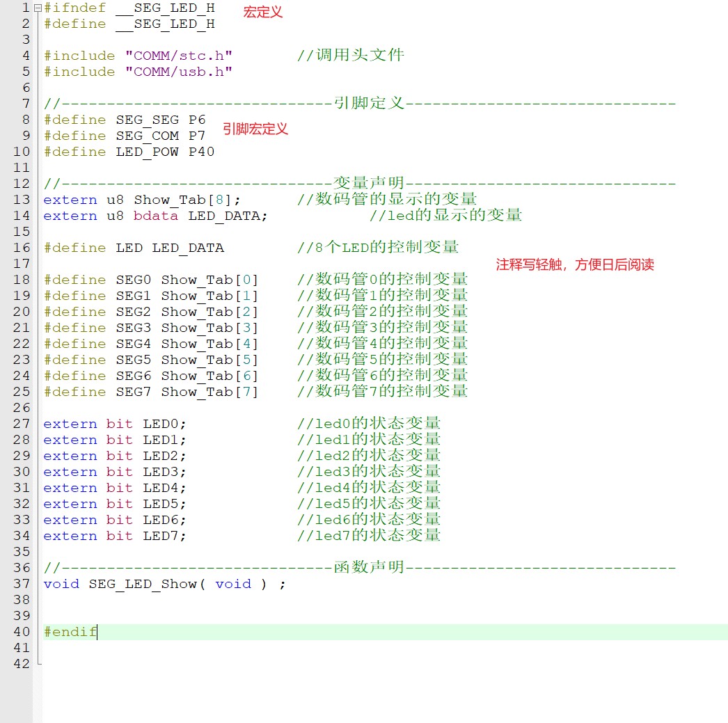
Task: Click SEG6 macro name
Action: (x=133, y=376)
